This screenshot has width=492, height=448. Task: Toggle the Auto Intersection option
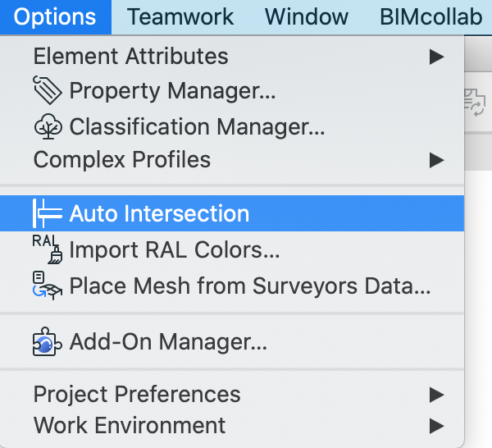[x=232, y=213]
